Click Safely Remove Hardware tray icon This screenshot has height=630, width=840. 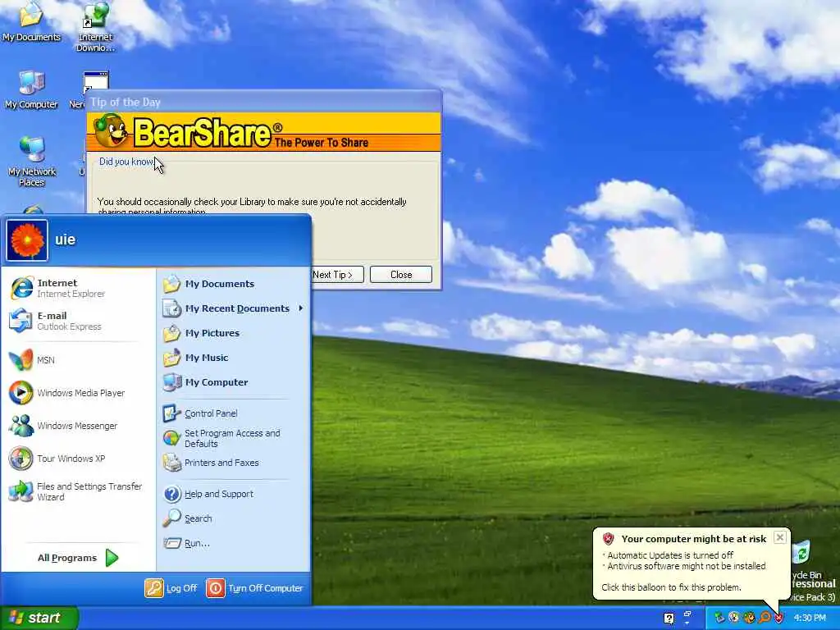(x=719, y=619)
